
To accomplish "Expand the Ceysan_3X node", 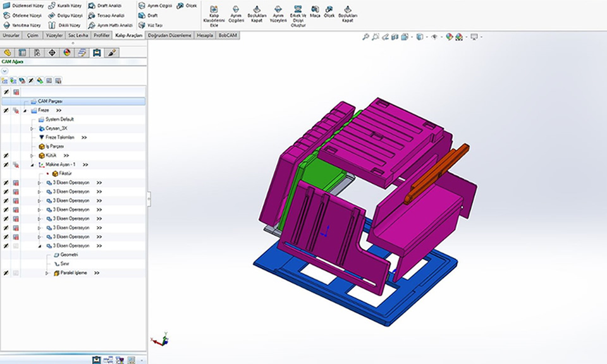I will click(x=32, y=128).
